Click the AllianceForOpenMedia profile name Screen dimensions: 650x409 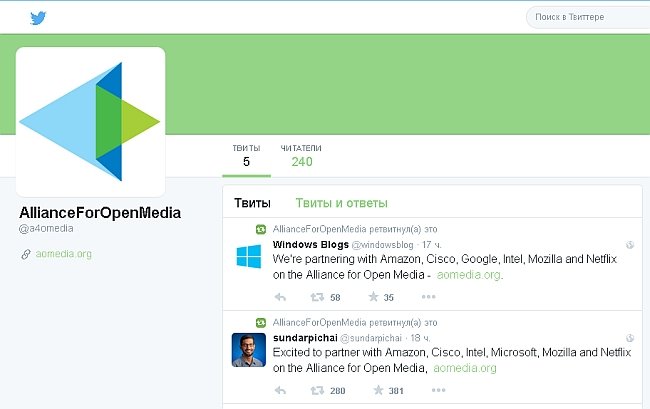click(x=100, y=213)
